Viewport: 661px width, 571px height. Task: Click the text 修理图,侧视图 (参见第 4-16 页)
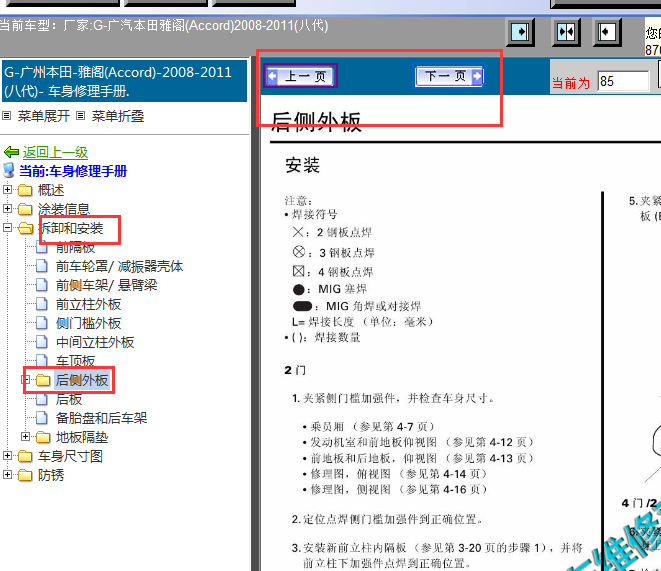pyautogui.click(x=399, y=489)
